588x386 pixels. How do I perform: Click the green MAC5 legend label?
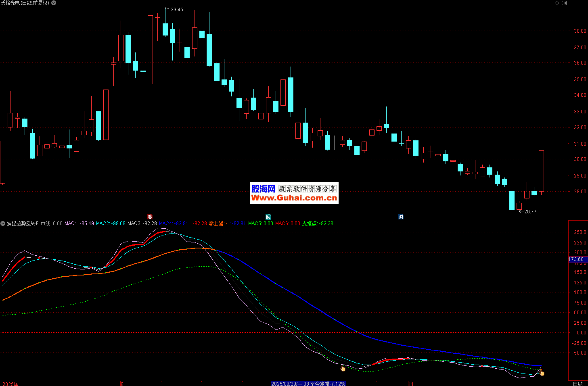(255, 223)
